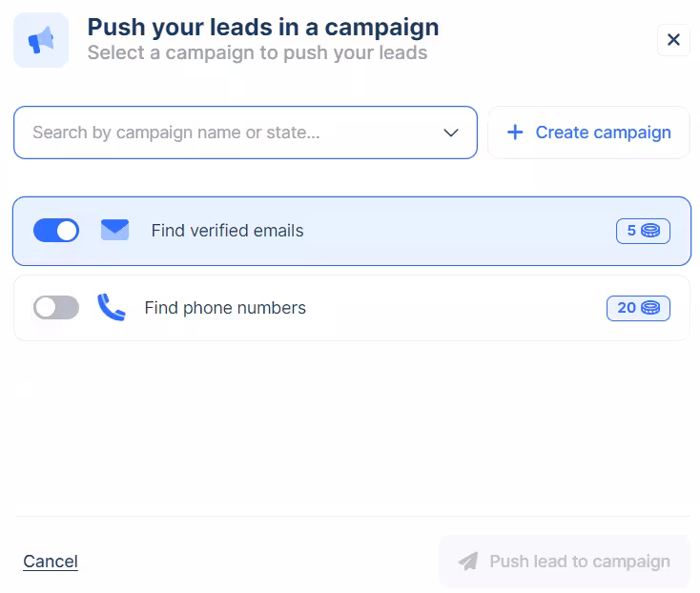This screenshot has width=700, height=593.
Task: Close the push leads dialog
Action: click(x=673, y=40)
